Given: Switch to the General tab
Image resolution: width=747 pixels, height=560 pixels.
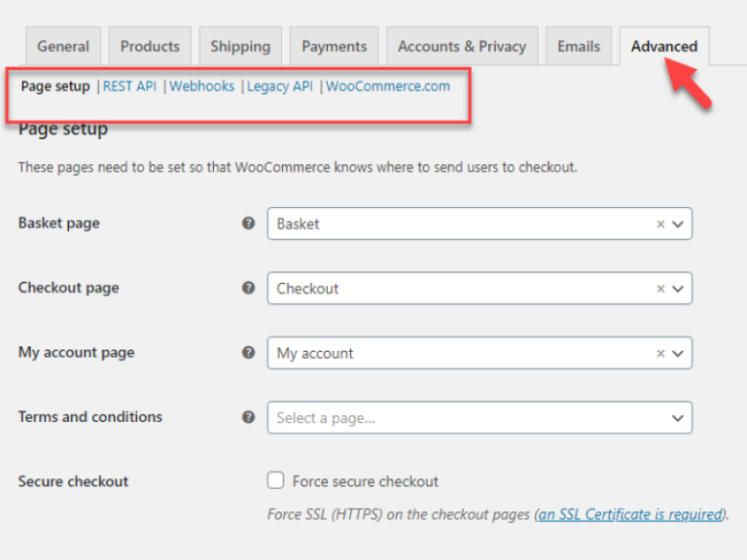Looking at the screenshot, I should 63,47.
